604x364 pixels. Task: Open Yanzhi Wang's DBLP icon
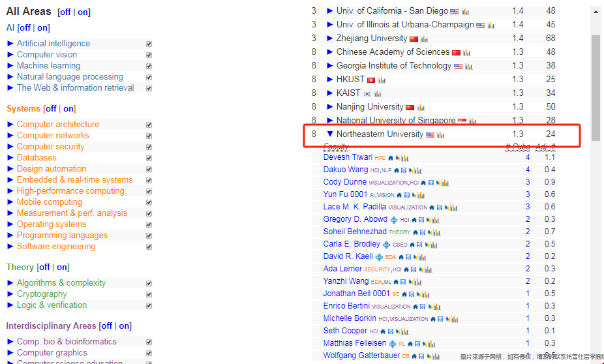tap(412, 282)
